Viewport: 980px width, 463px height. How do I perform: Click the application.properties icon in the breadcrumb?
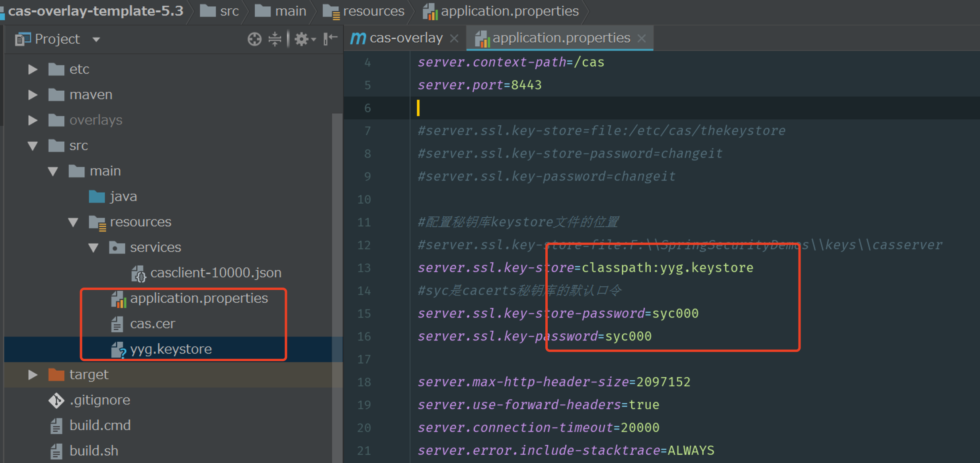[x=430, y=11]
